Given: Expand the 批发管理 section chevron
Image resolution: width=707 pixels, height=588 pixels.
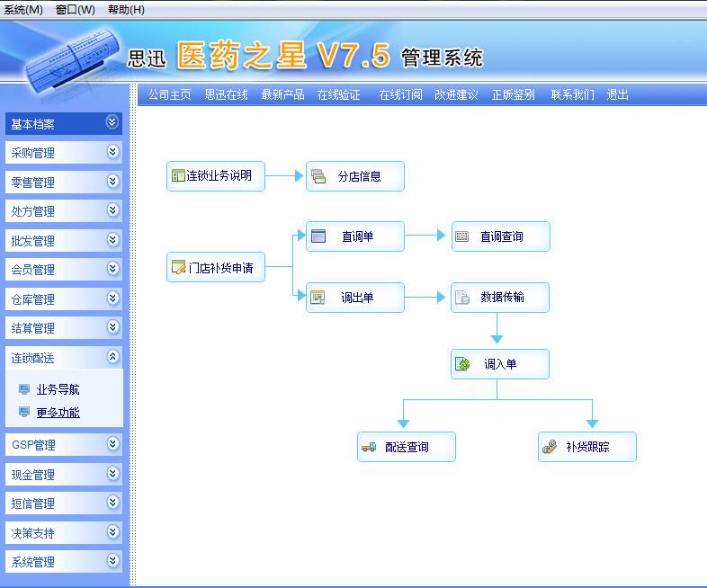Looking at the screenshot, I should [112, 239].
